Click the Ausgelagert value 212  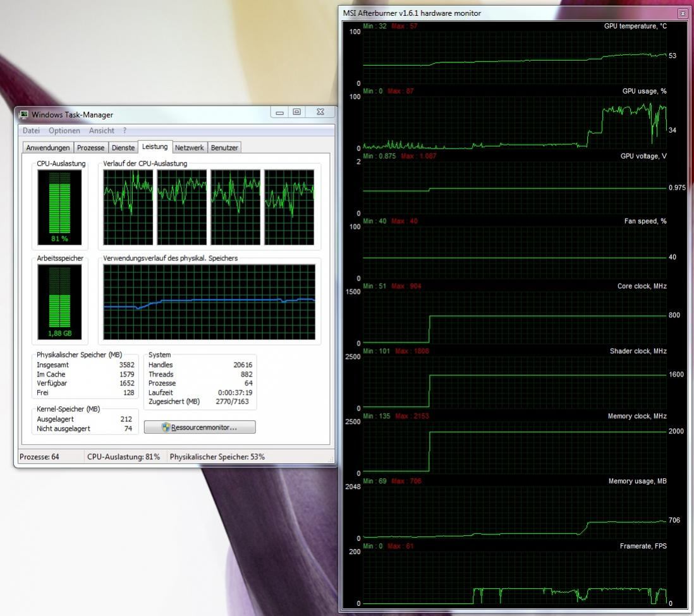(x=126, y=419)
